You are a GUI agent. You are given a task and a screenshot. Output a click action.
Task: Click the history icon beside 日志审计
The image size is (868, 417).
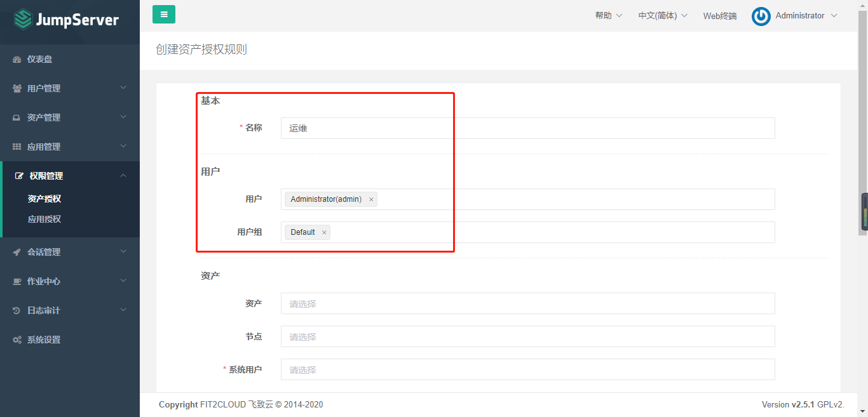(x=17, y=311)
